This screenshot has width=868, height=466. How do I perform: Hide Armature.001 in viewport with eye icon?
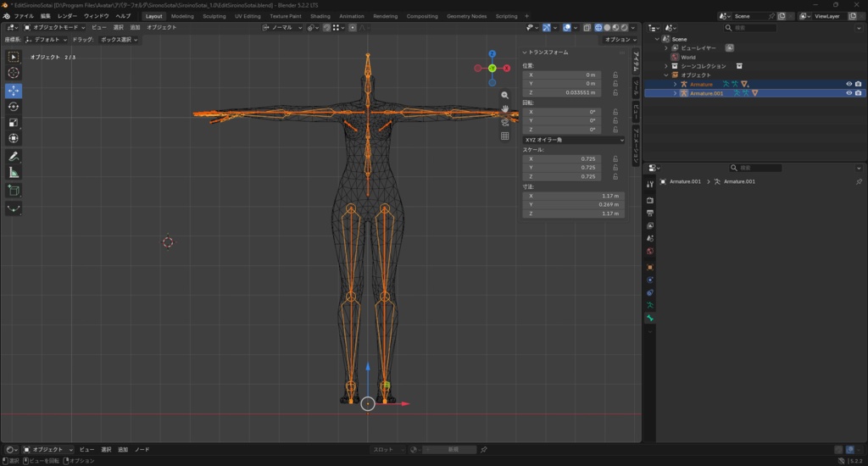[x=849, y=93]
